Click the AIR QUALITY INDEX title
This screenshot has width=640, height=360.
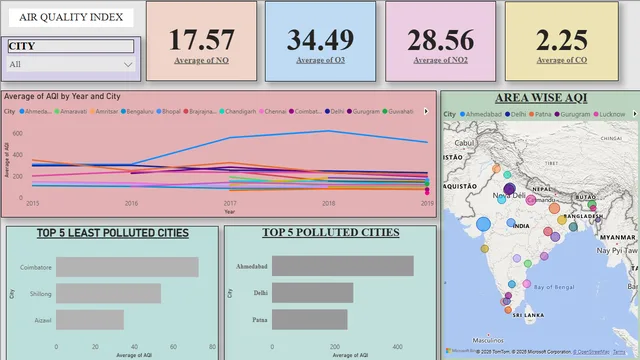pyautogui.click(x=71, y=17)
